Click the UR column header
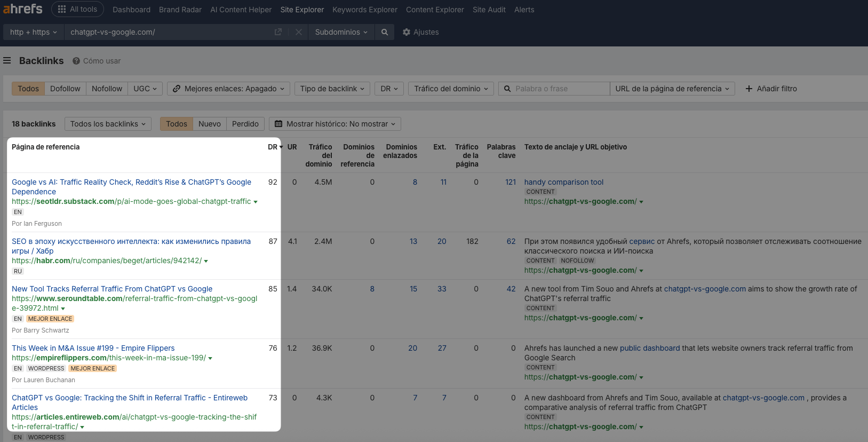Image resolution: width=868 pixels, height=442 pixels. tap(292, 147)
